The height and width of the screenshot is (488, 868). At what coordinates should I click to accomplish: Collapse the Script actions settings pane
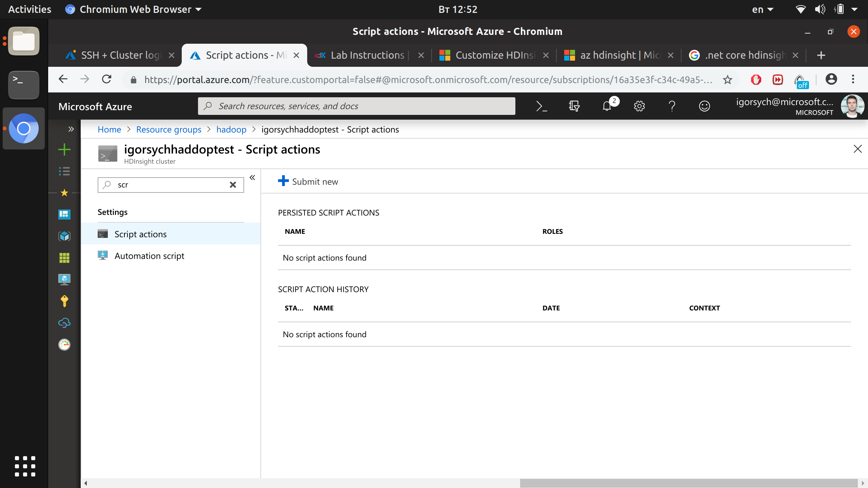(252, 177)
